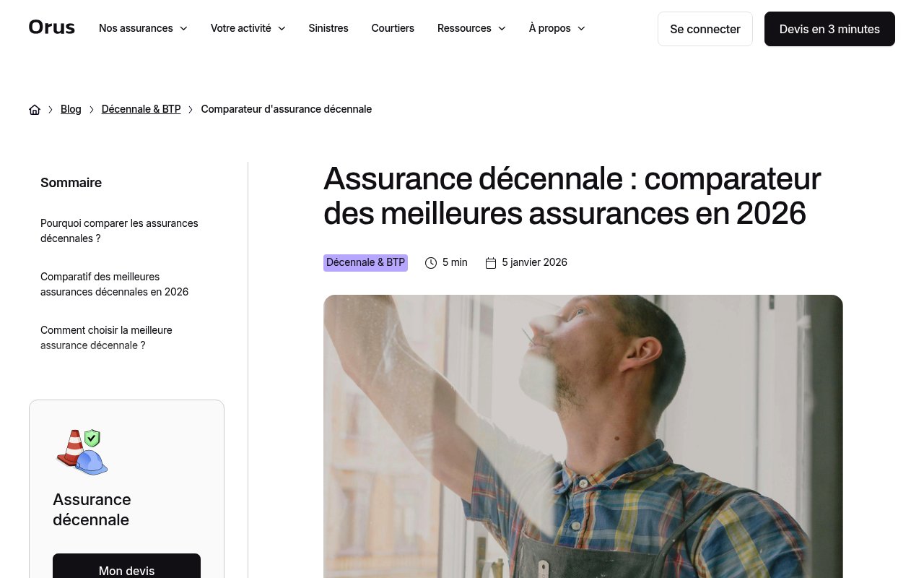The image size is (924, 578).
Task: Open the Votre activité menu
Action: tap(248, 28)
